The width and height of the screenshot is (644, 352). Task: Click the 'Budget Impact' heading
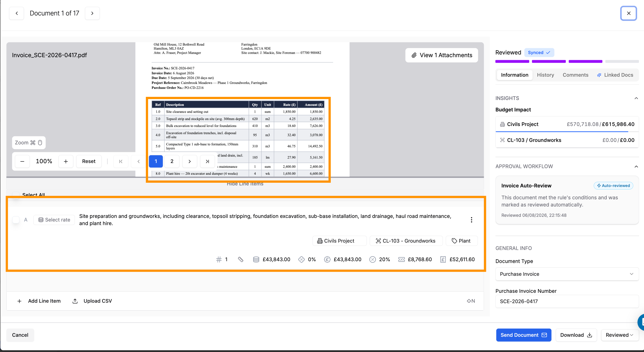coord(513,110)
